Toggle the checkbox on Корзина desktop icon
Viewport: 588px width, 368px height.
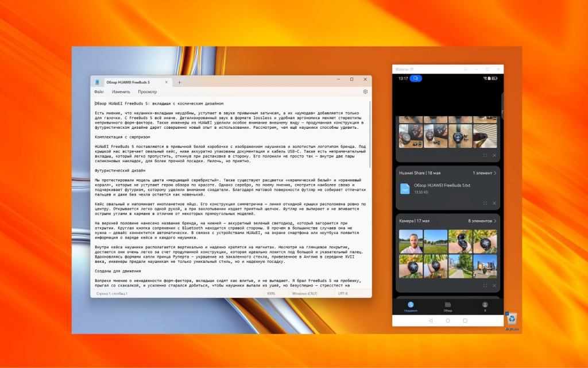click(x=507, y=313)
